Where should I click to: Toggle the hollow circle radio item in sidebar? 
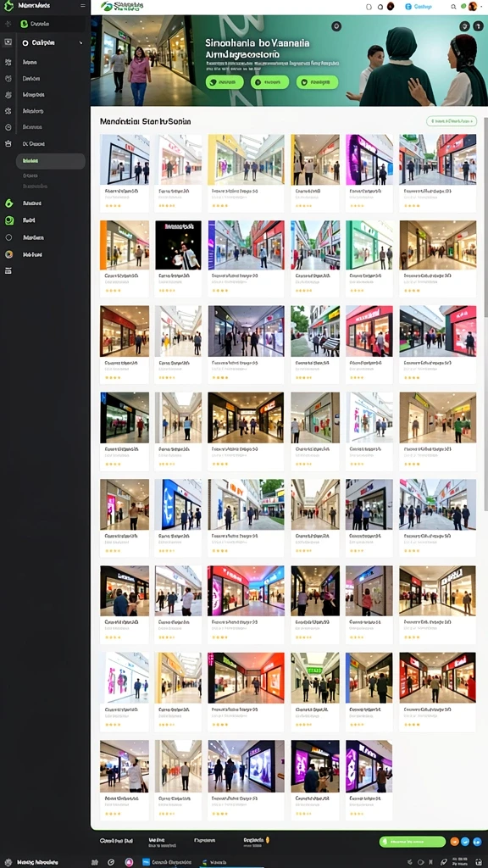(x=8, y=237)
